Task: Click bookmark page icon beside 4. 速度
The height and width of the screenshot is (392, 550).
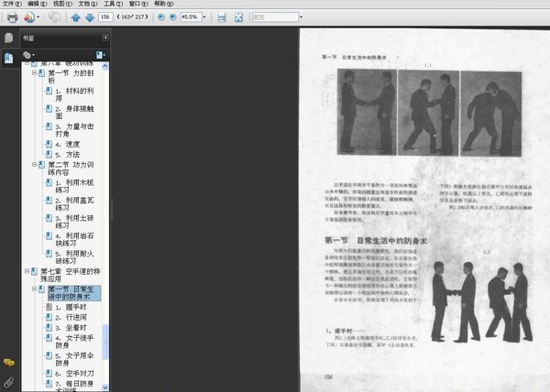Action: click(49, 144)
